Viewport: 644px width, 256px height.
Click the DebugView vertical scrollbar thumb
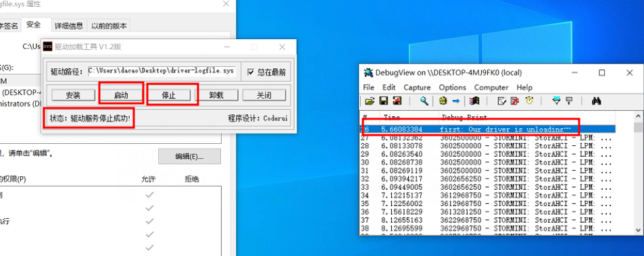pyautogui.click(x=638, y=128)
